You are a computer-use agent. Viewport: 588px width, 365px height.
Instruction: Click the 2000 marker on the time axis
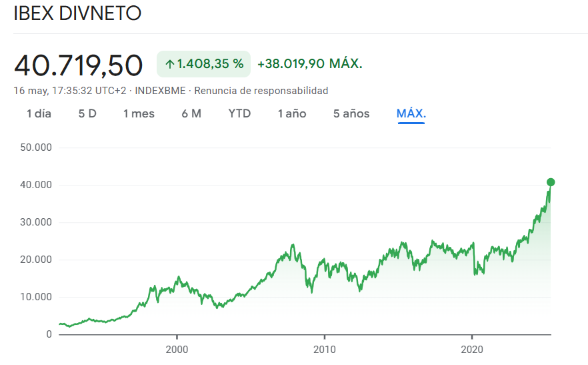point(177,349)
